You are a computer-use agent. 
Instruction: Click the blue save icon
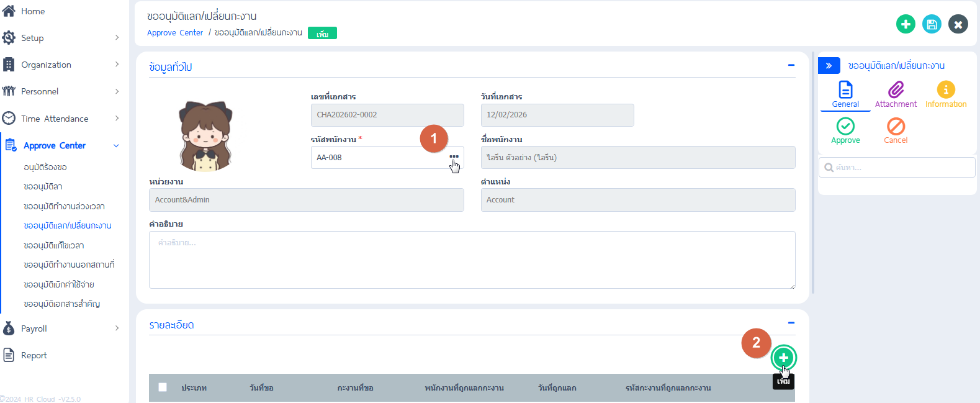[x=932, y=24]
